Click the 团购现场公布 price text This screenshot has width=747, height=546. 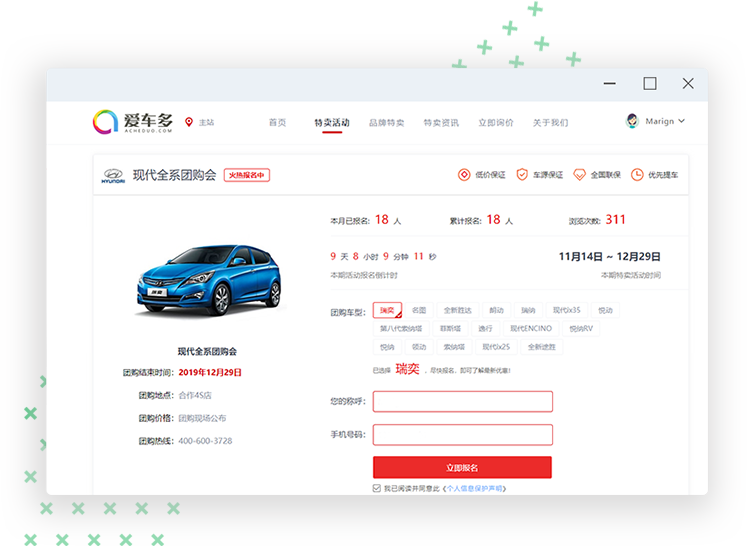202,418
